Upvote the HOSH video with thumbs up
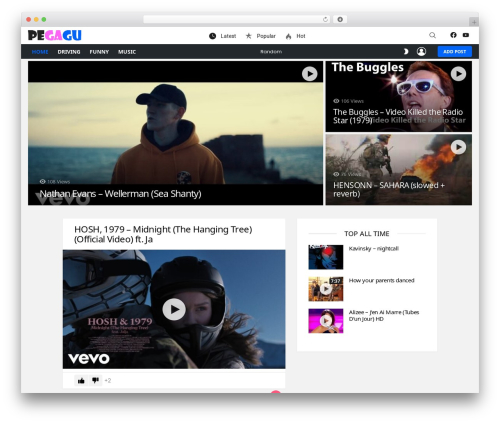Image resolution: width=500 pixels, height=423 pixels. click(81, 380)
